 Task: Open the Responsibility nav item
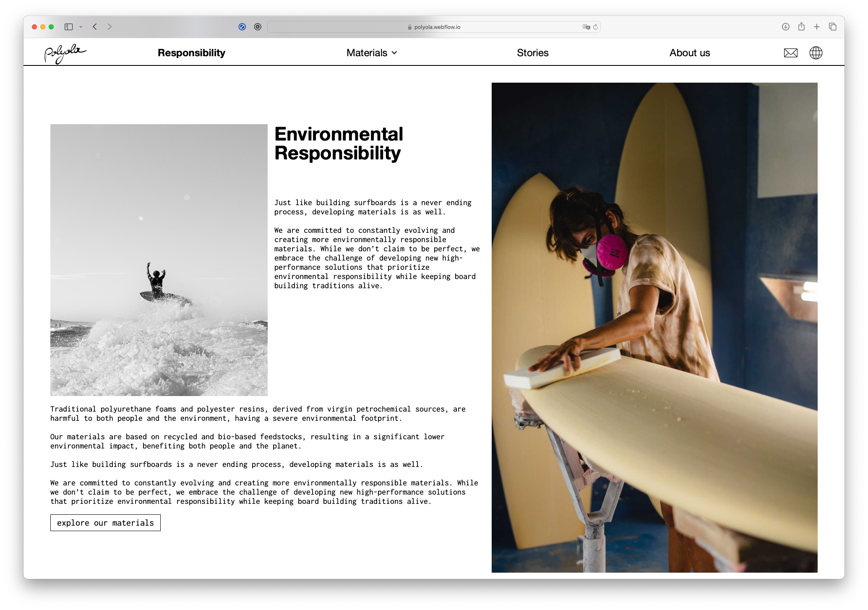pos(191,53)
